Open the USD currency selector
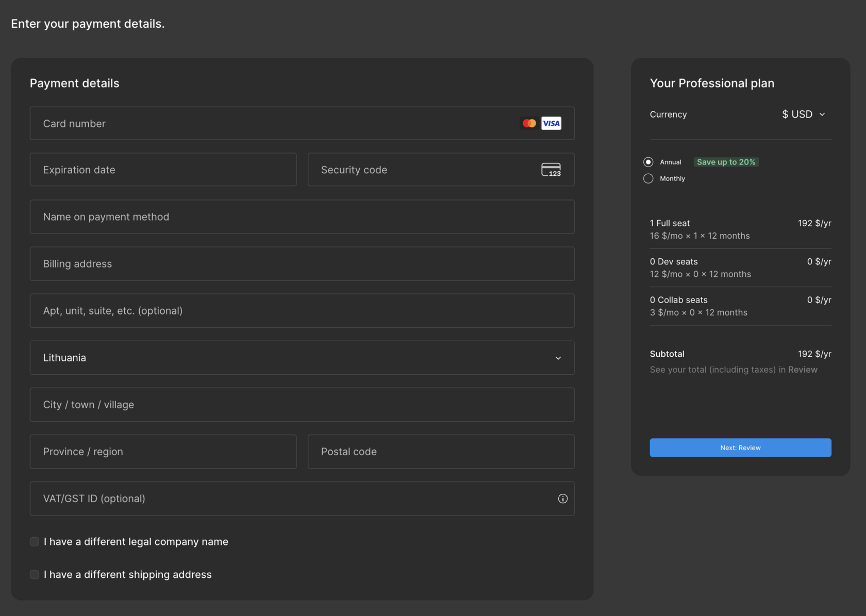Image resolution: width=866 pixels, height=616 pixels. point(803,114)
